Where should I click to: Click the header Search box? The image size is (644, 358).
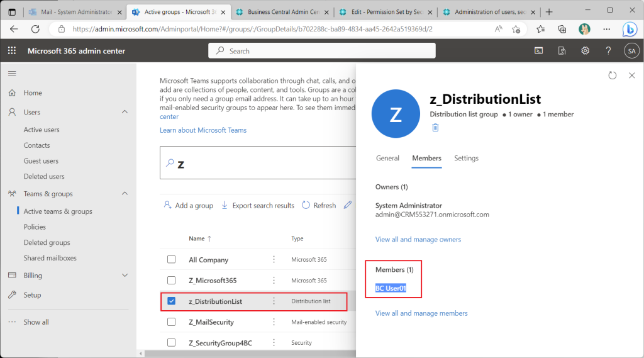click(321, 50)
